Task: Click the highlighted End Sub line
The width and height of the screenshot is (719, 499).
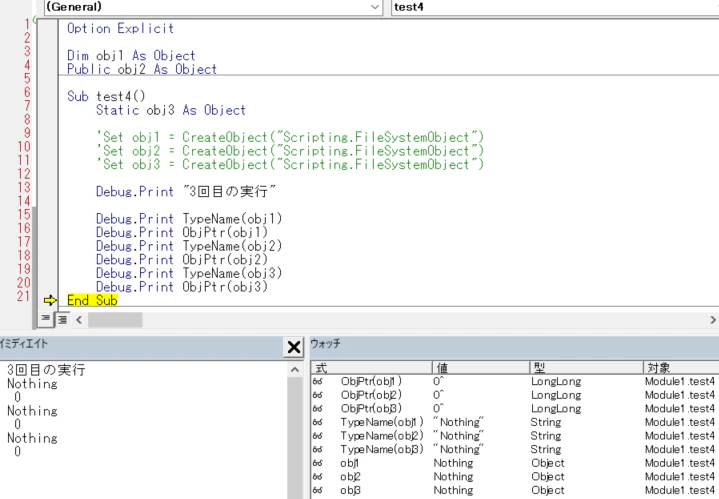Action: point(92,300)
